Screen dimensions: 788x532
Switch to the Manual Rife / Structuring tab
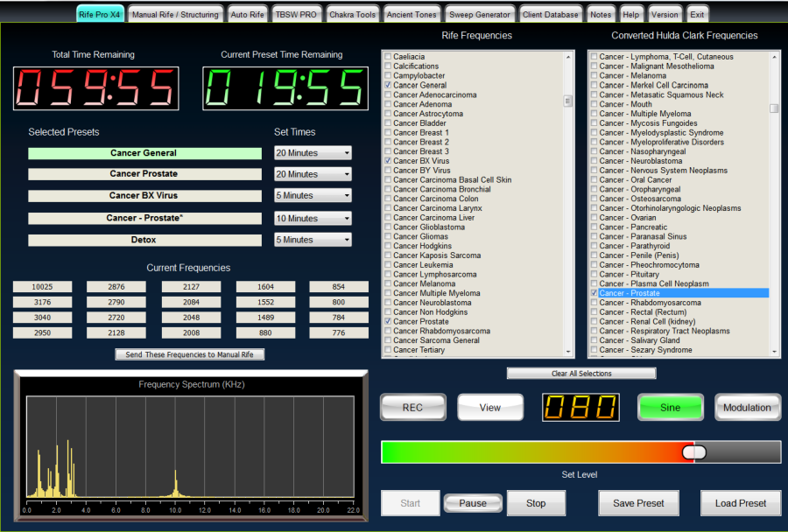pyautogui.click(x=175, y=14)
